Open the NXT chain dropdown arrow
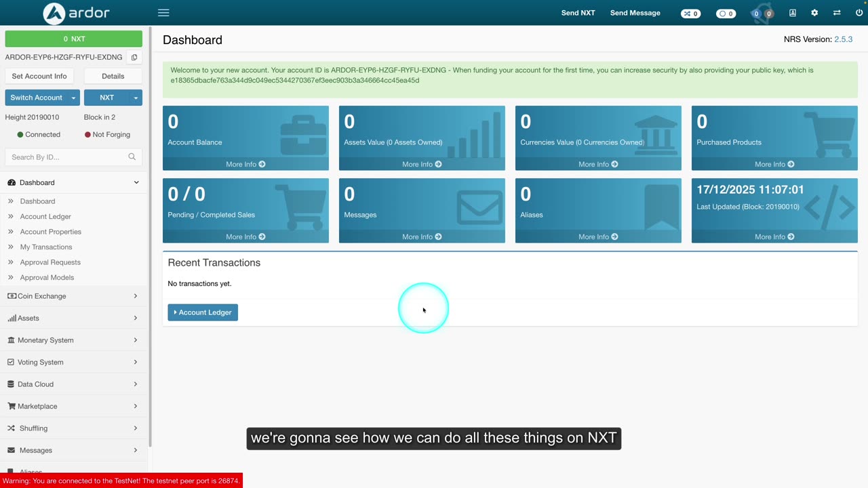Screen dimensions: 868x488 (136, 98)
